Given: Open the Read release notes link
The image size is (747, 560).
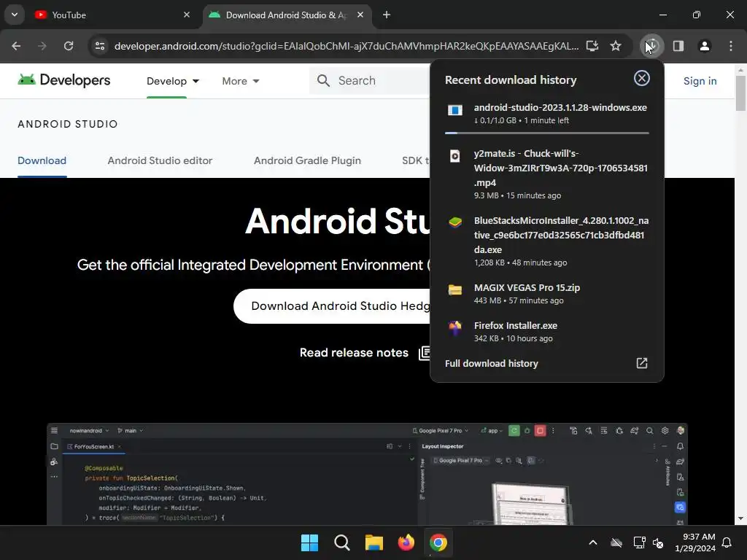Looking at the screenshot, I should [x=354, y=353].
